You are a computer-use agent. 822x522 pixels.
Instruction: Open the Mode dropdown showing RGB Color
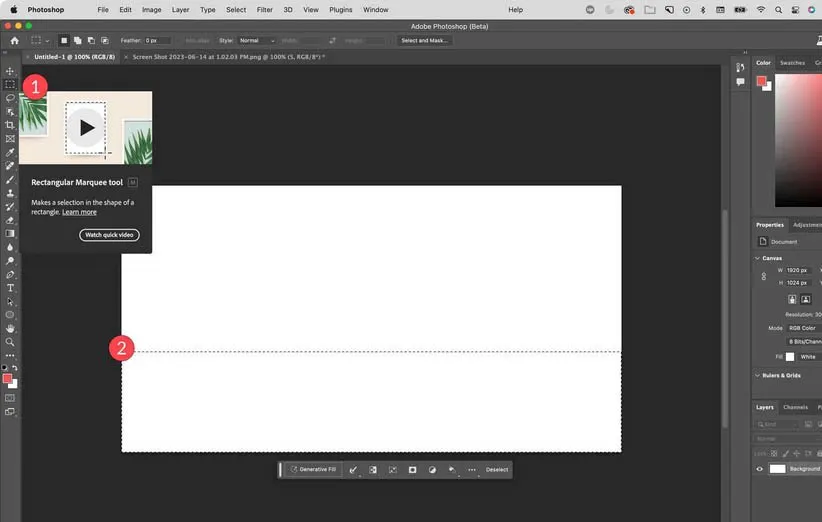click(803, 328)
